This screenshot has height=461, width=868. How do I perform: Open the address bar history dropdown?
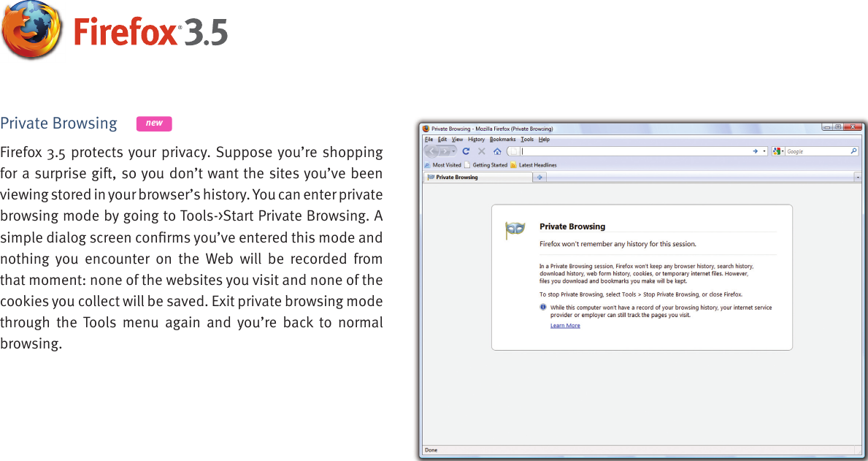(764, 151)
